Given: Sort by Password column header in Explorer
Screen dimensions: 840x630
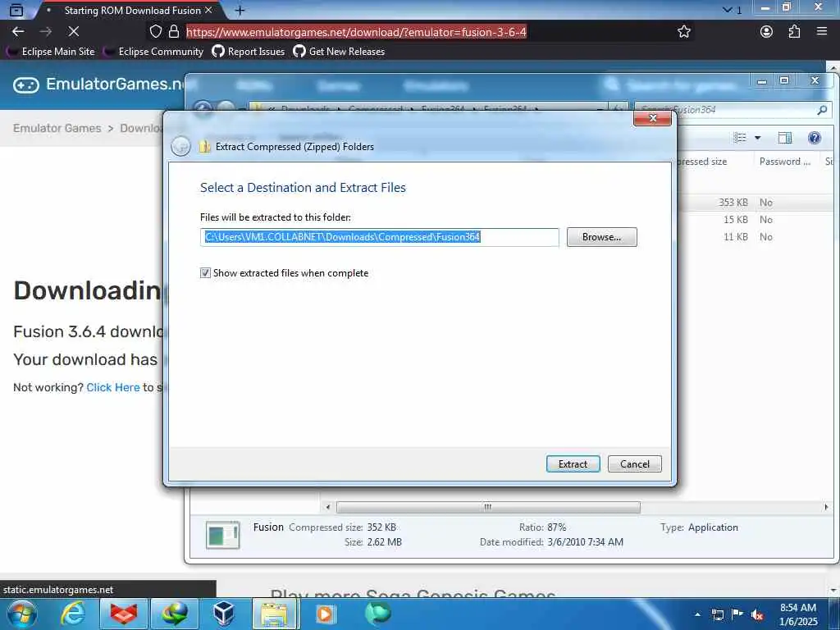Looking at the screenshot, I should click(x=785, y=162).
